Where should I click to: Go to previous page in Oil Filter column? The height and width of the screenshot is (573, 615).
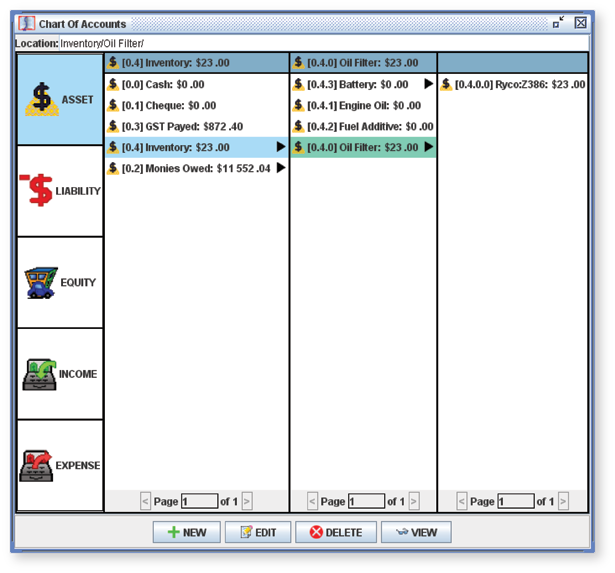[313, 501]
